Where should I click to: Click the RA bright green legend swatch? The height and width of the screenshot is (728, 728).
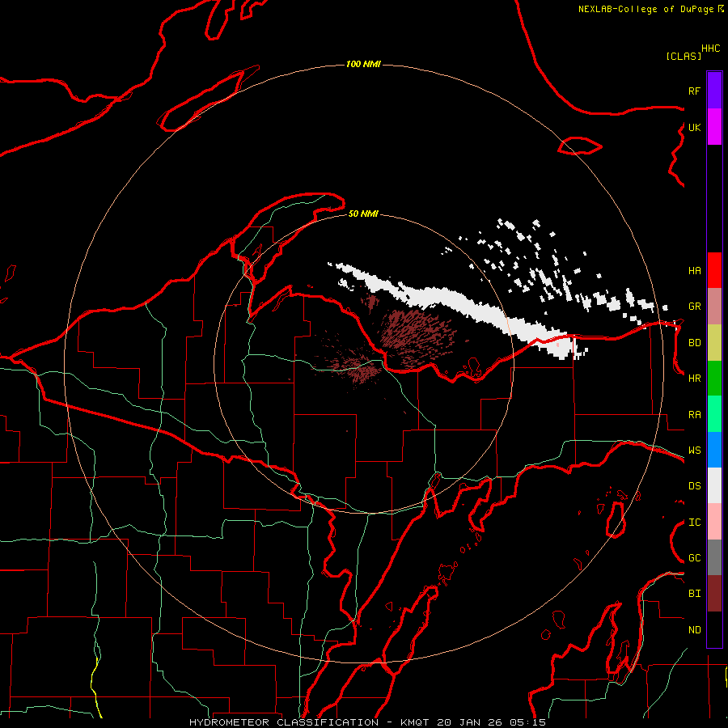714,414
